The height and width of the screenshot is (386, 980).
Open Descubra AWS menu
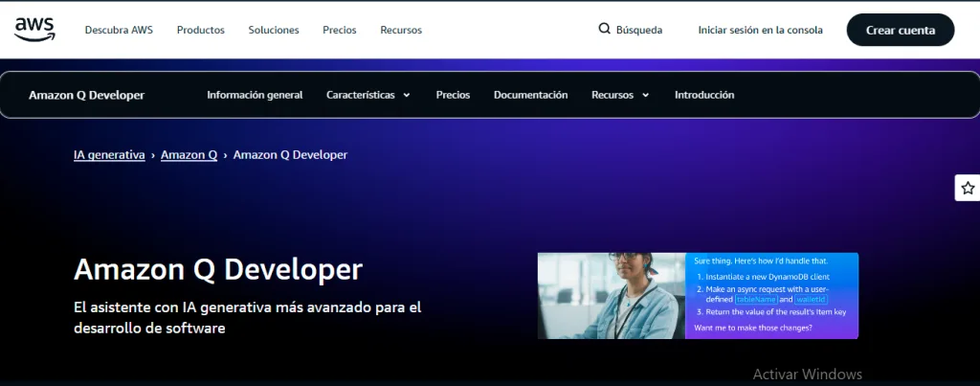[x=119, y=30]
